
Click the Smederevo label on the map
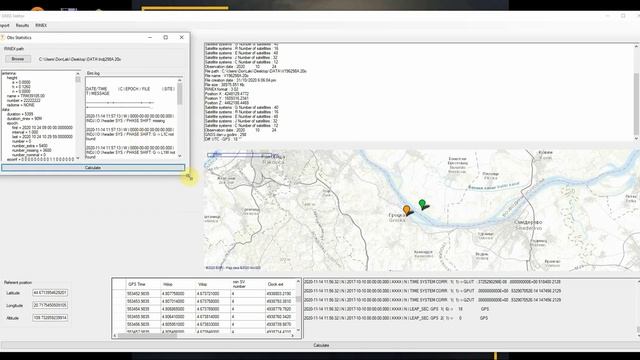click(528, 225)
